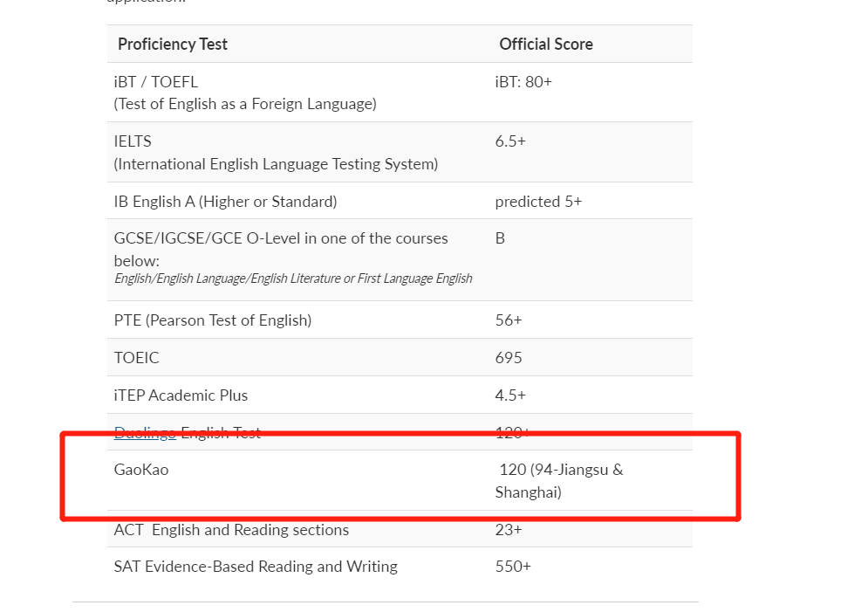868x612 pixels.
Task: Open the Duolingo link
Action: tap(145, 432)
